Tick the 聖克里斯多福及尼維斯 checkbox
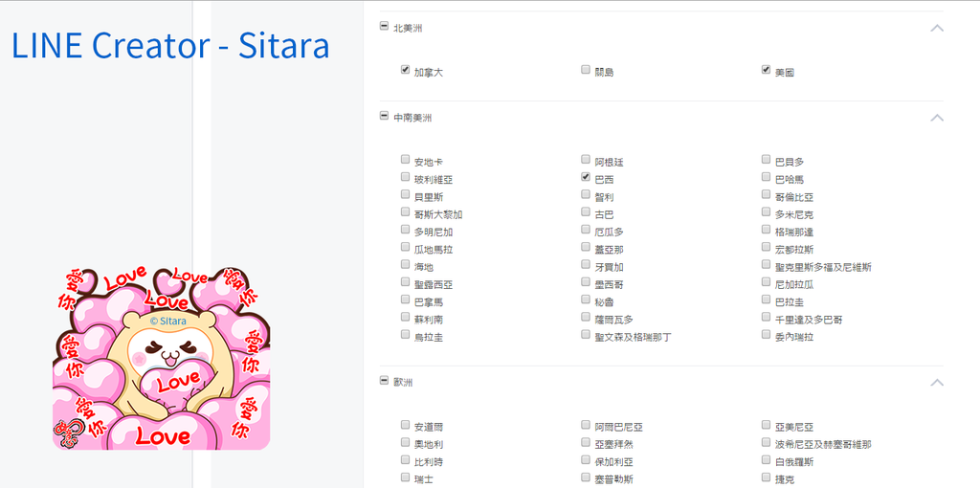 [767, 265]
